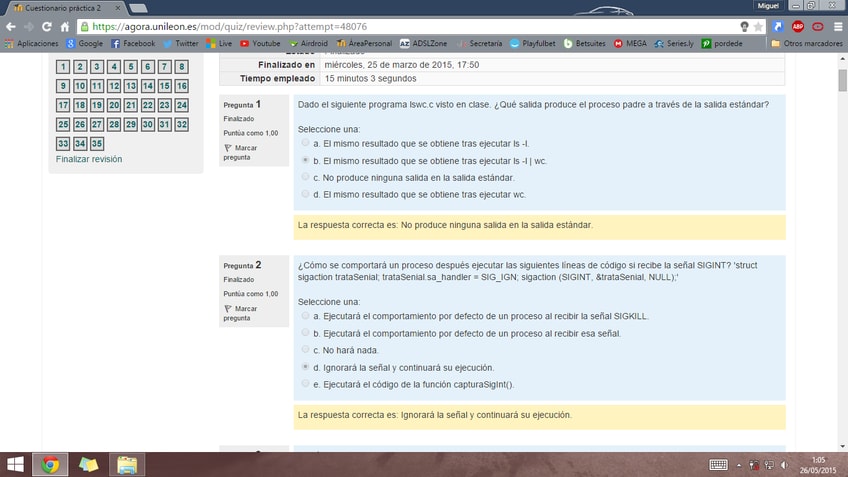Open the Google bookmark
The height and width of the screenshot is (477, 848).
click(x=84, y=43)
